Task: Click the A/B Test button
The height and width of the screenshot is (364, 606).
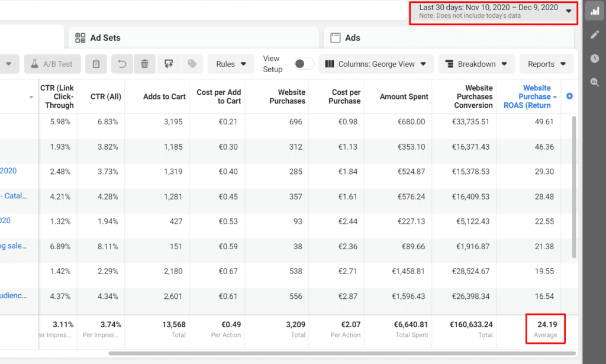Action: coord(52,64)
